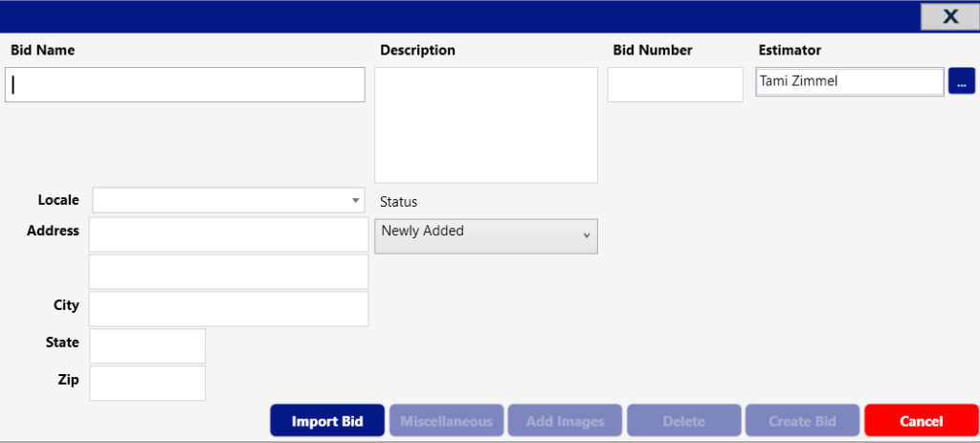The image size is (980, 443).
Task: Select the Bid Number input box
Action: [675, 84]
